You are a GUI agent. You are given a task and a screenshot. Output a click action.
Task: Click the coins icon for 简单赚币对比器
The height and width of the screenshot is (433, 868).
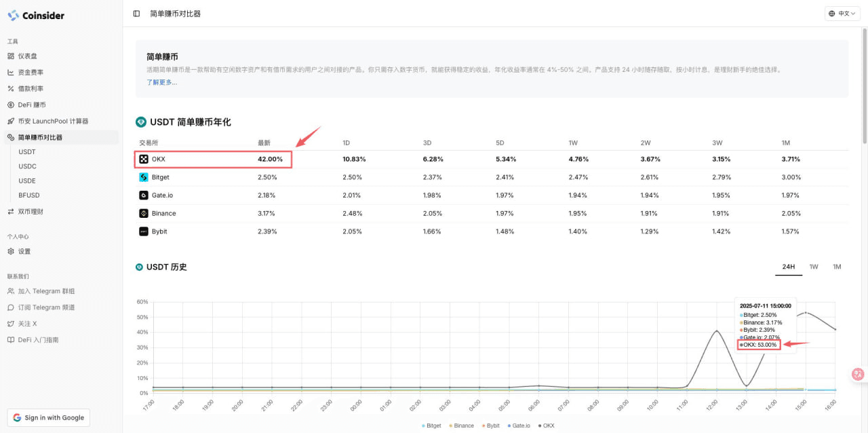point(11,137)
